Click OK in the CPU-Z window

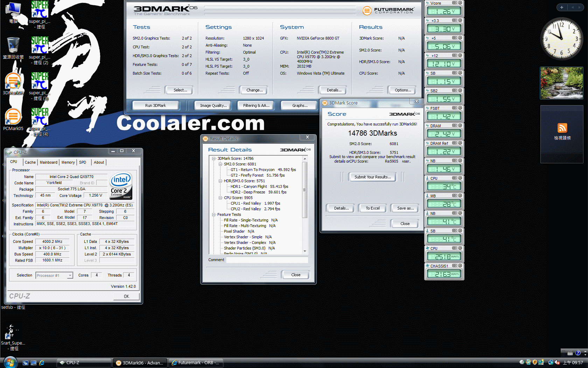(x=126, y=297)
